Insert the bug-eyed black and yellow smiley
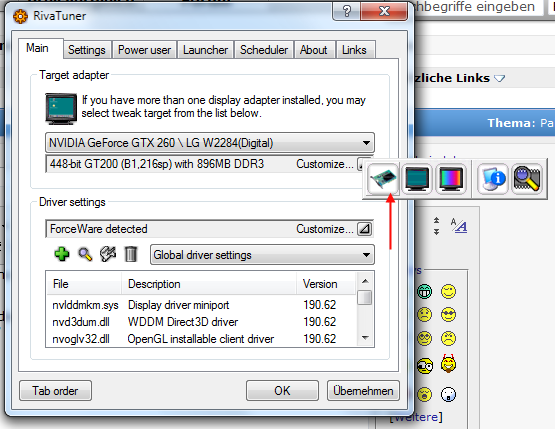The width and height of the screenshot is (555, 429). click(x=424, y=366)
